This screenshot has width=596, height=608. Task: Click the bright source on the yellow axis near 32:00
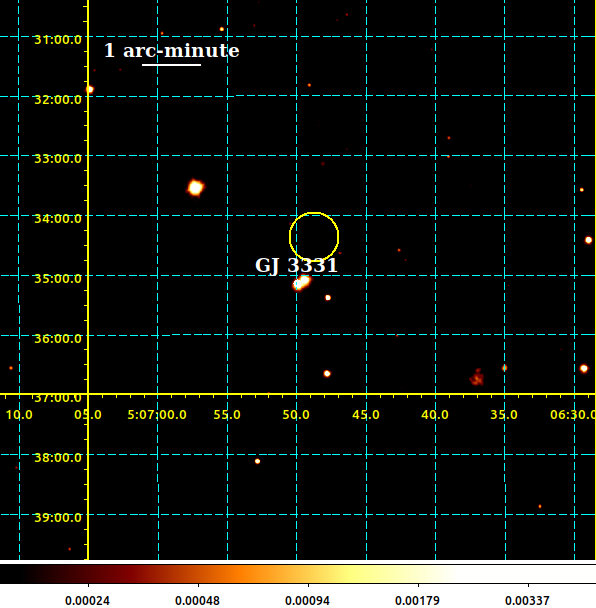[90, 90]
